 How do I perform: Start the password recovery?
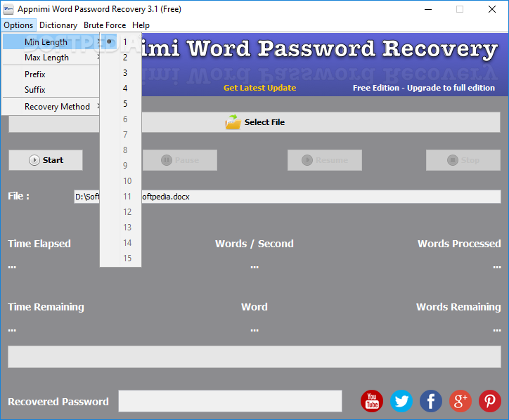coord(46,160)
